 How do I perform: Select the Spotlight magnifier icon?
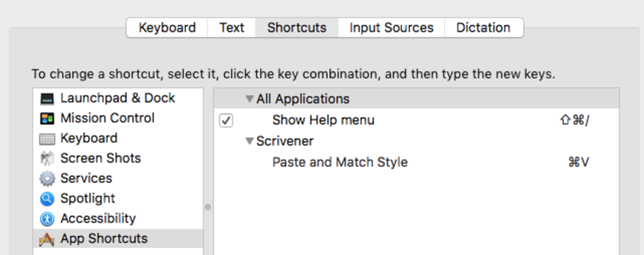[x=47, y=199]
